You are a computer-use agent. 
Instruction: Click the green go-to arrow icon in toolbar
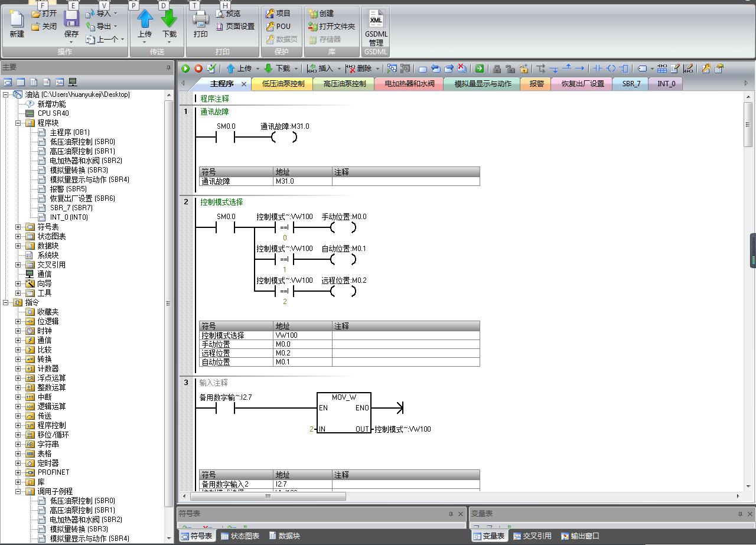480,68
